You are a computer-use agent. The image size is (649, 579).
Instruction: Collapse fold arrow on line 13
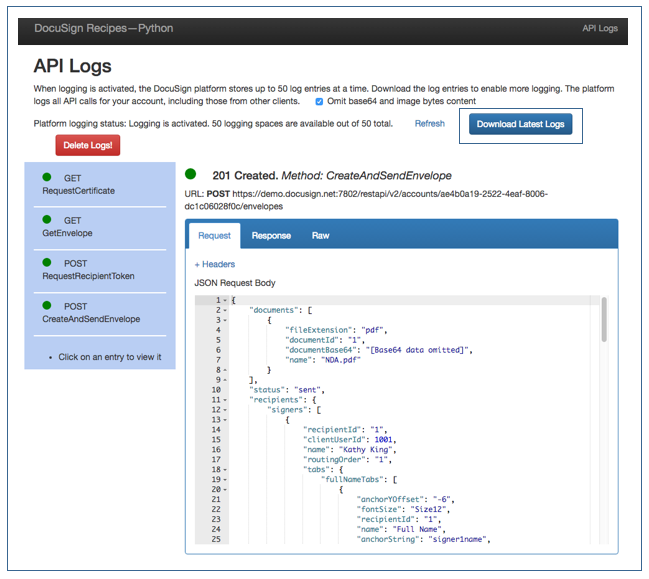(x=225, y=420)
